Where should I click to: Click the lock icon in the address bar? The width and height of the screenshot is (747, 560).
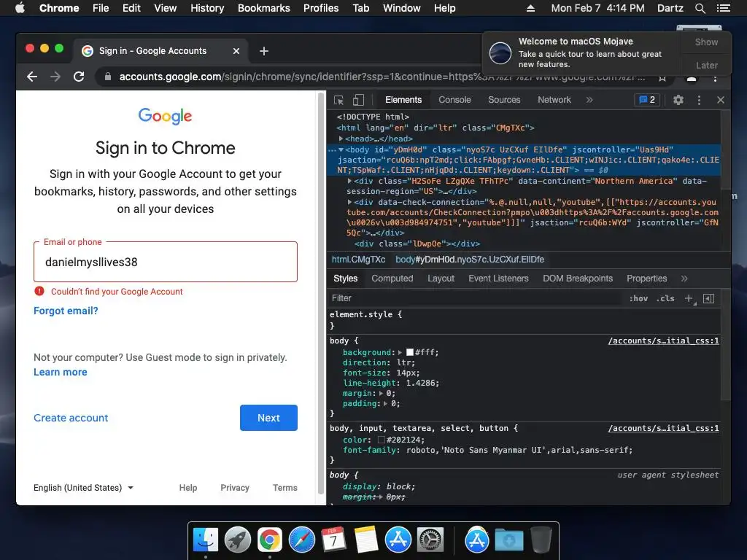pyautogui.click(x=108, y=76)
